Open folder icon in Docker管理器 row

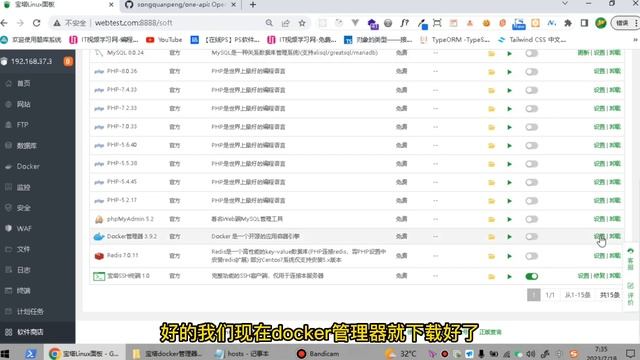[x=491, y=237]
